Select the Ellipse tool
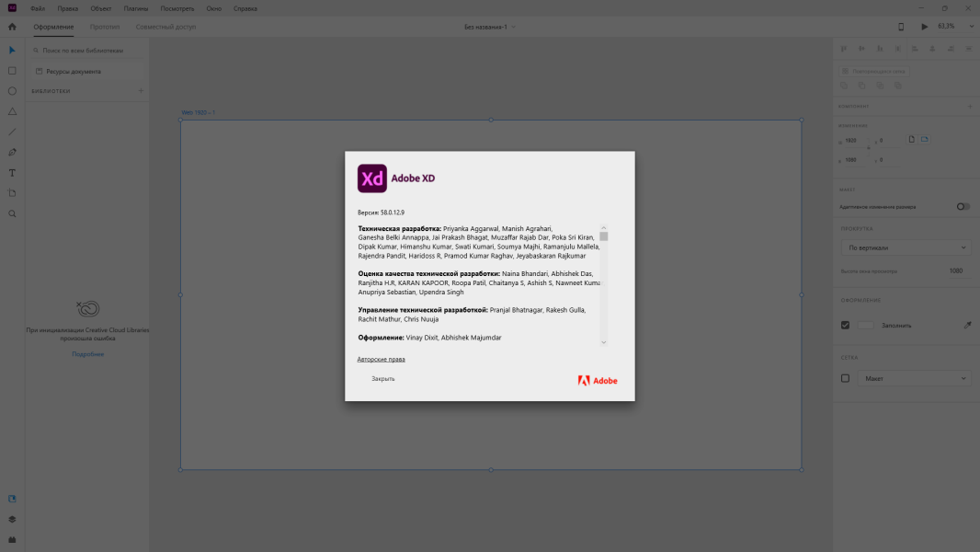Viewport: 980px width, 552px height. coord(12,91)
